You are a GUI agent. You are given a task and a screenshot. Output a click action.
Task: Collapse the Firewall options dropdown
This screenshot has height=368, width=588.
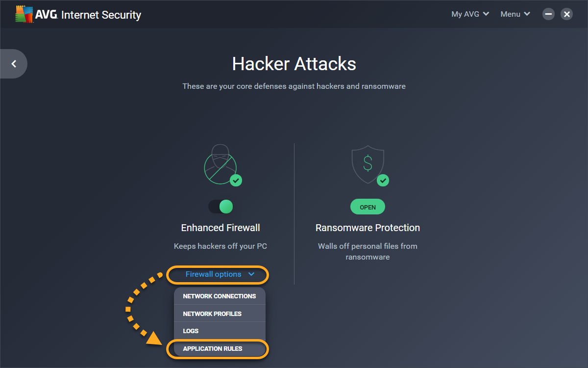click(220, 274)
